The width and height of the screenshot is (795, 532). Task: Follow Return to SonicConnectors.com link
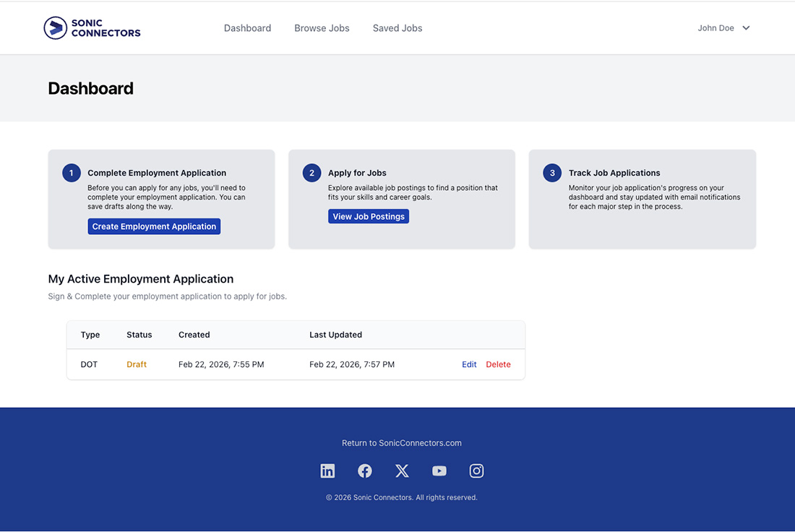401,443
